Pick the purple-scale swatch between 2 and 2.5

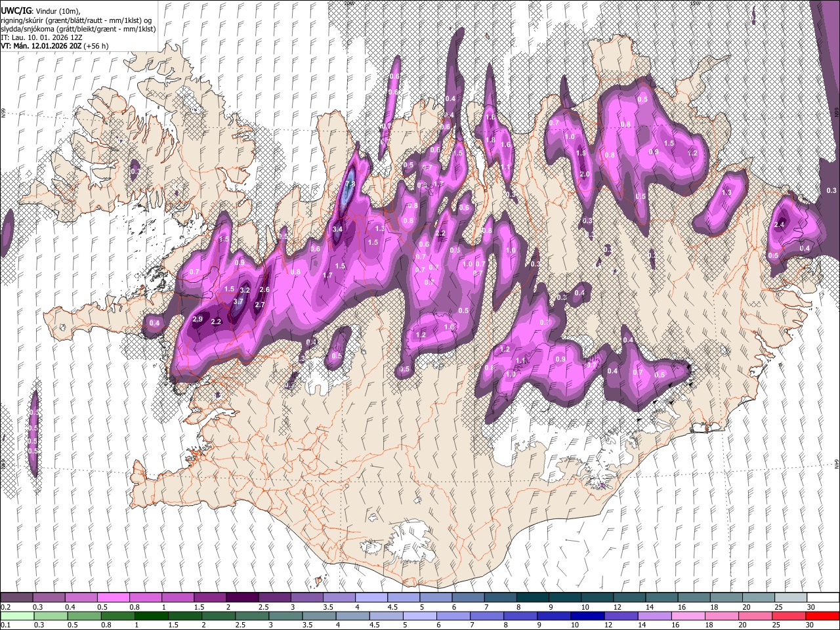click(x=242, y=597)
